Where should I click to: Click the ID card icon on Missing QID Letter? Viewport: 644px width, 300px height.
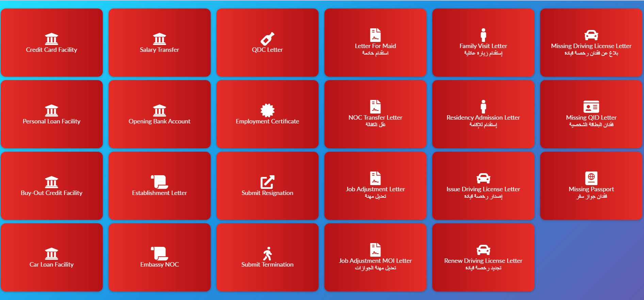[591, 107]
